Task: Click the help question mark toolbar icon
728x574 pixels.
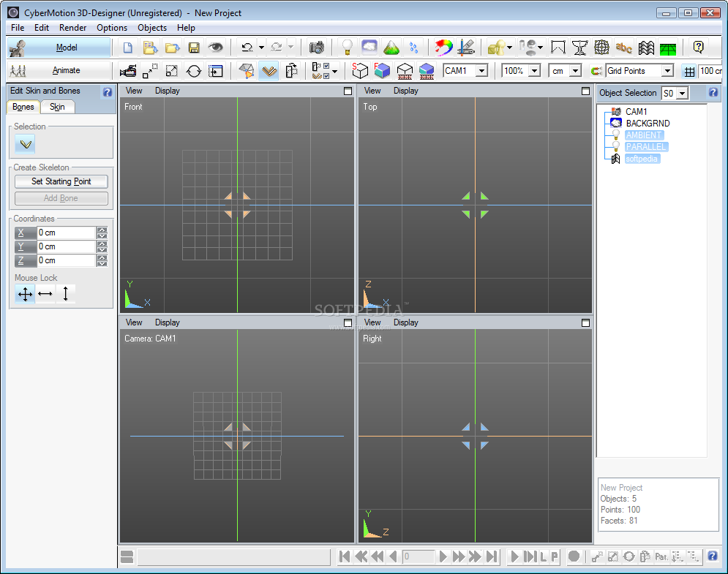Action: [x=698, y=48]
